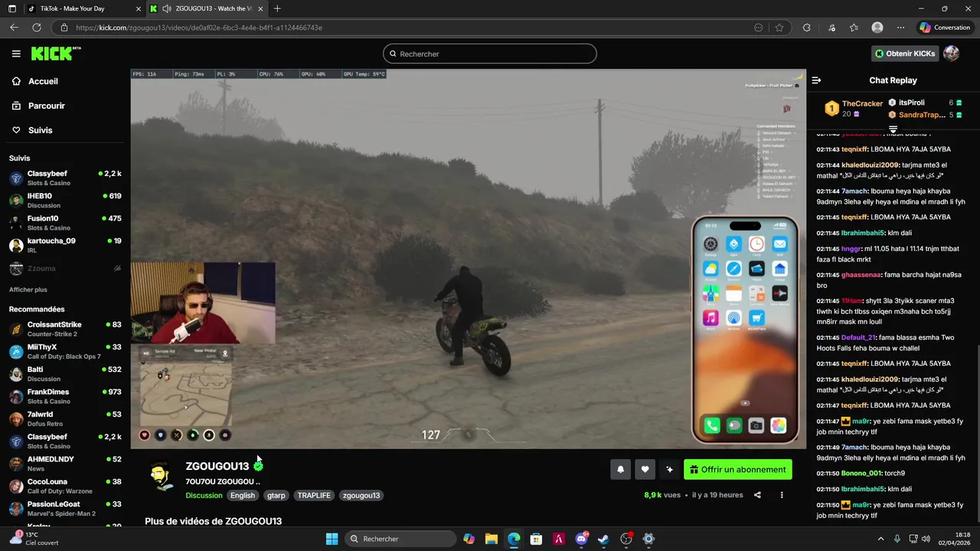Open CroissantStrike recommended channel
Screen dimensions: 980x551
[x=65, y=329]
